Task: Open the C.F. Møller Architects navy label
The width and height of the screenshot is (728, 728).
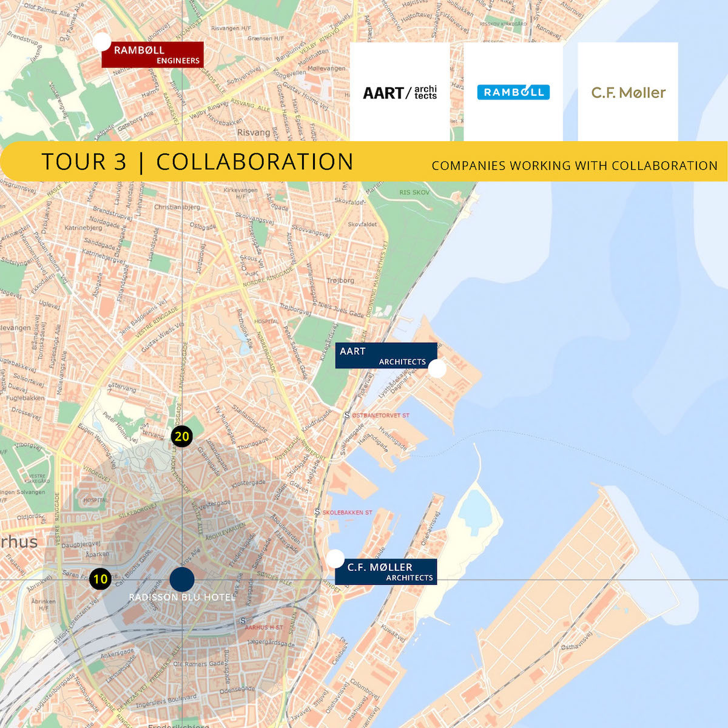Action: coord(386,572)
